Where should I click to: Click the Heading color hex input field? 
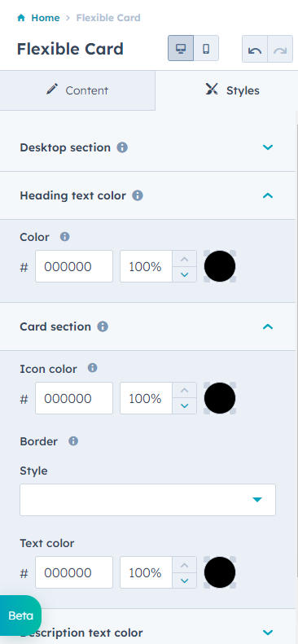point(74,266)
